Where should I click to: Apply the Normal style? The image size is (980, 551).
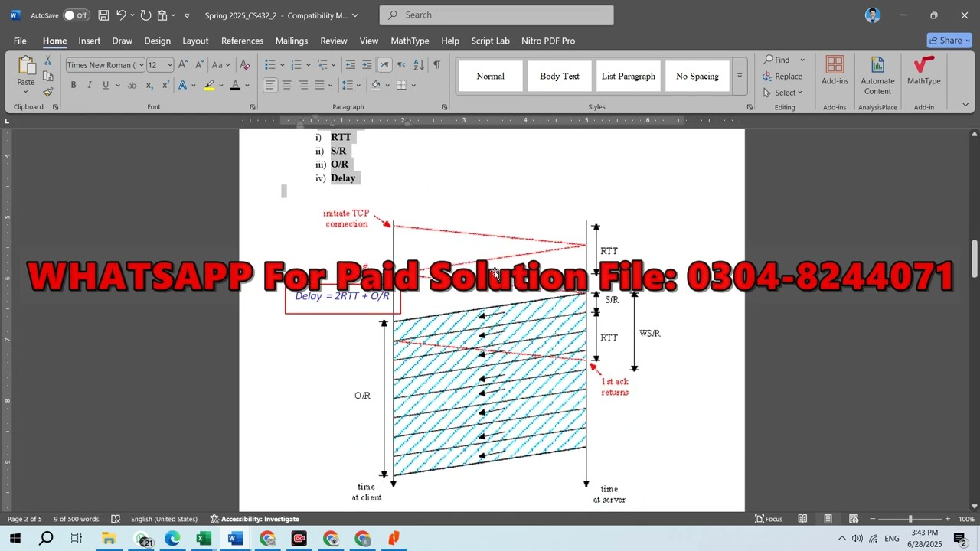[491, 76]
